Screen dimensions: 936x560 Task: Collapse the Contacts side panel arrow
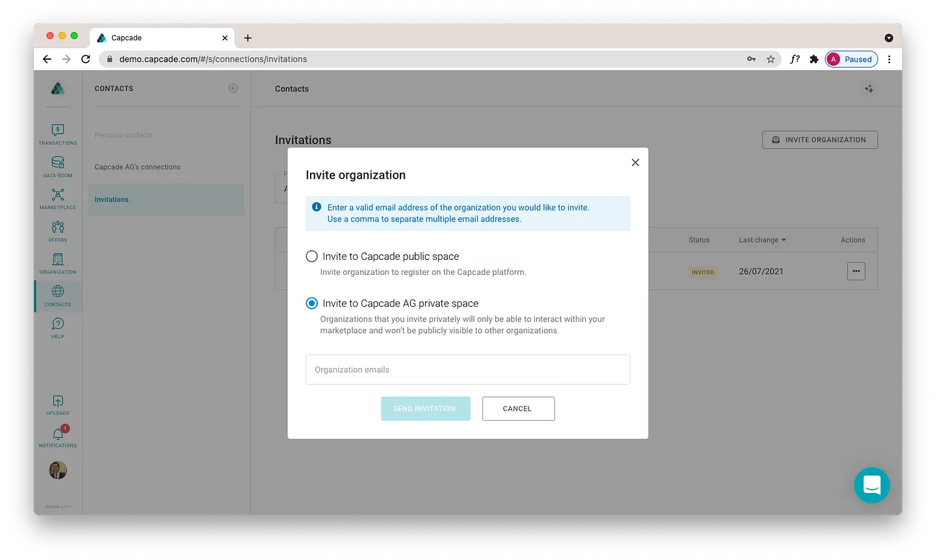pyautogui.click(x=233, y=88)
